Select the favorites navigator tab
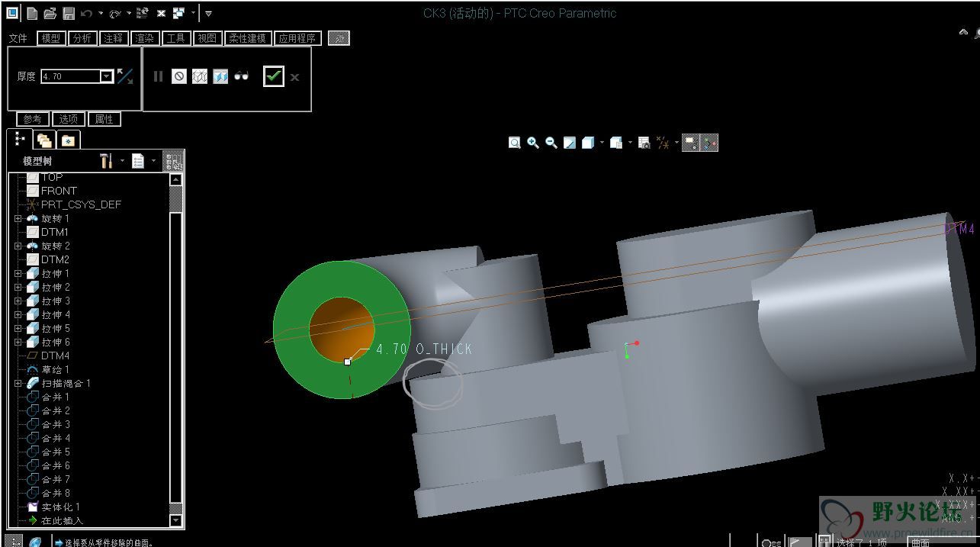Image resolution: width=980 pixels, height=547 pixels. click(x=69, y=140)
